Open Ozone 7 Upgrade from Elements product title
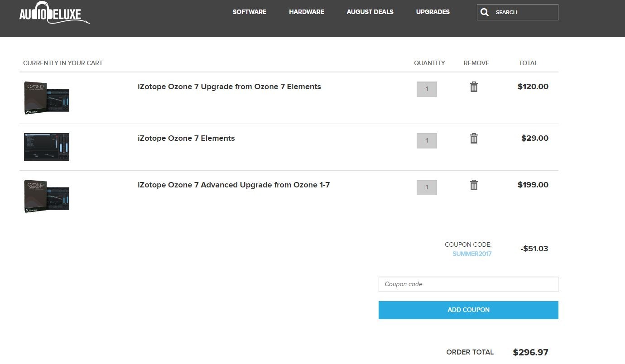 [x=229, y=87]
